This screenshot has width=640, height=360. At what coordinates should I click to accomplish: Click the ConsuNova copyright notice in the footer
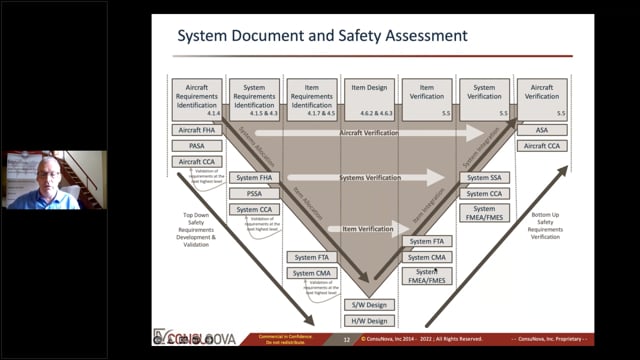tap(421, 339)
